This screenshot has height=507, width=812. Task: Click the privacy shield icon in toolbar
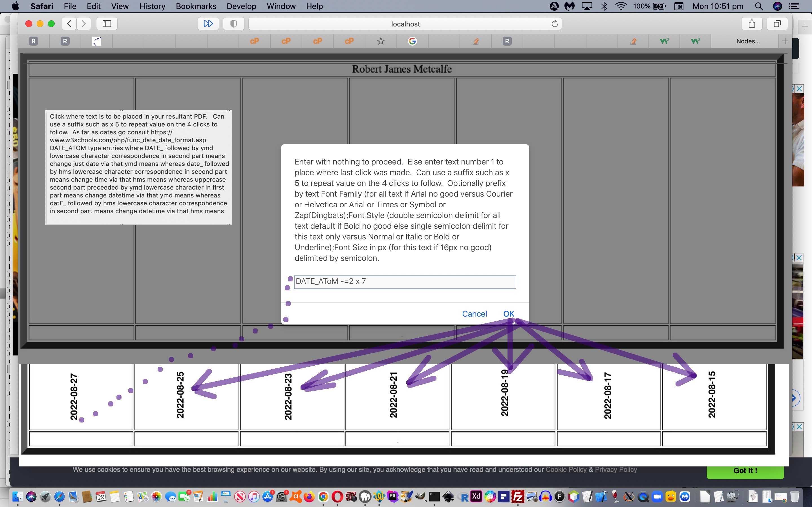click(x=233, y=23)
